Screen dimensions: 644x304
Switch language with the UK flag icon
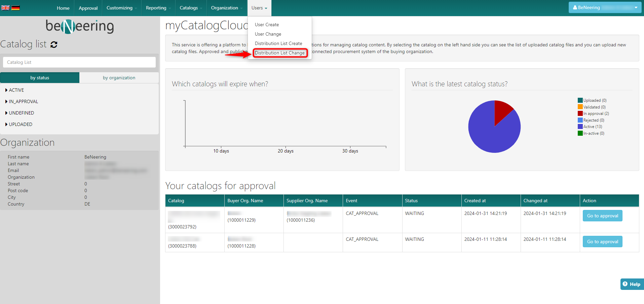click(5, 8)
